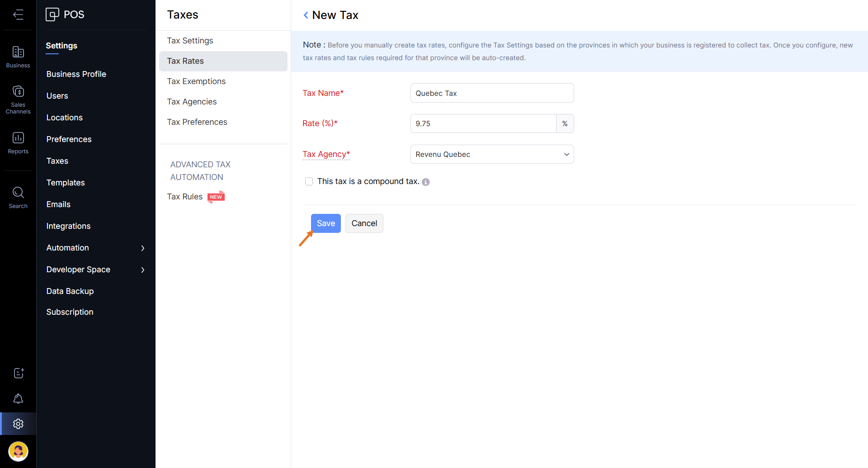Click the Rate percentage input field
The width and height of the screenshot is (868, 468).
(x=483, y=123)
